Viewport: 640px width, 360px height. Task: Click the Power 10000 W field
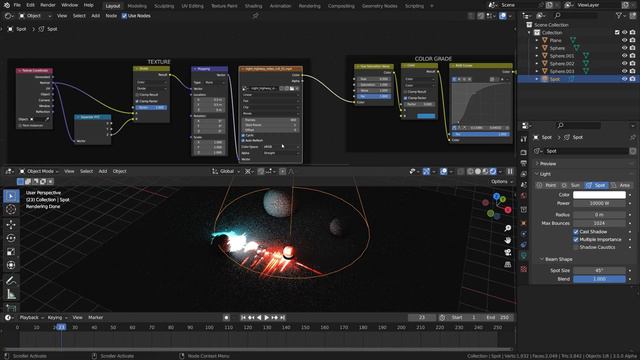[599, 203]
